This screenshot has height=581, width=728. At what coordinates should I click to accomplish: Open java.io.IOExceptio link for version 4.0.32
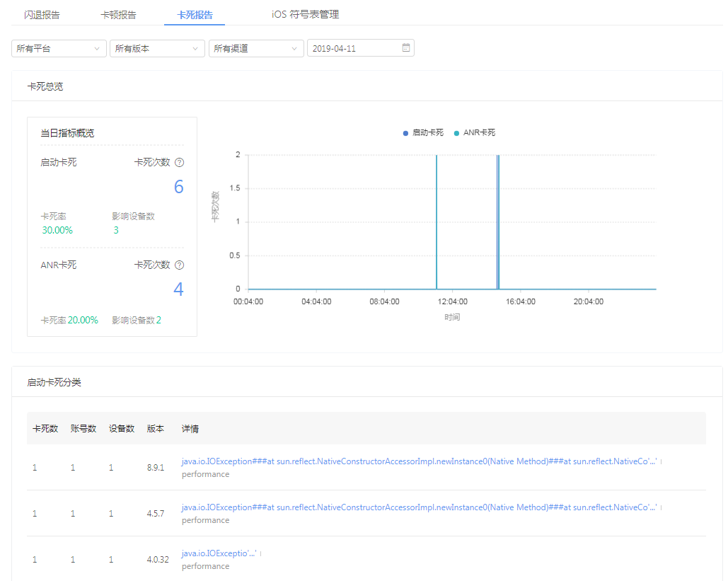(219, 553)
